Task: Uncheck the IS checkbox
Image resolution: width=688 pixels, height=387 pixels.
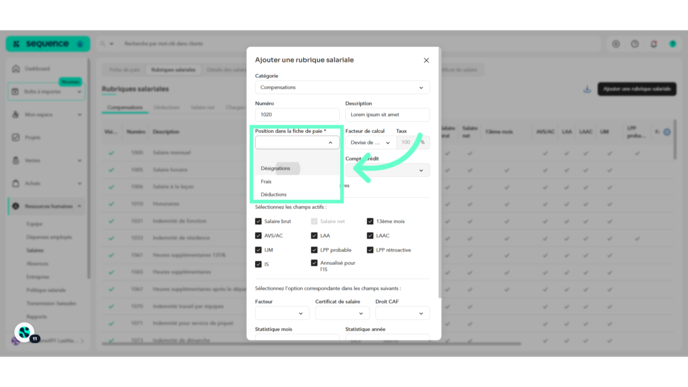Action: click(x=258, y=264)
